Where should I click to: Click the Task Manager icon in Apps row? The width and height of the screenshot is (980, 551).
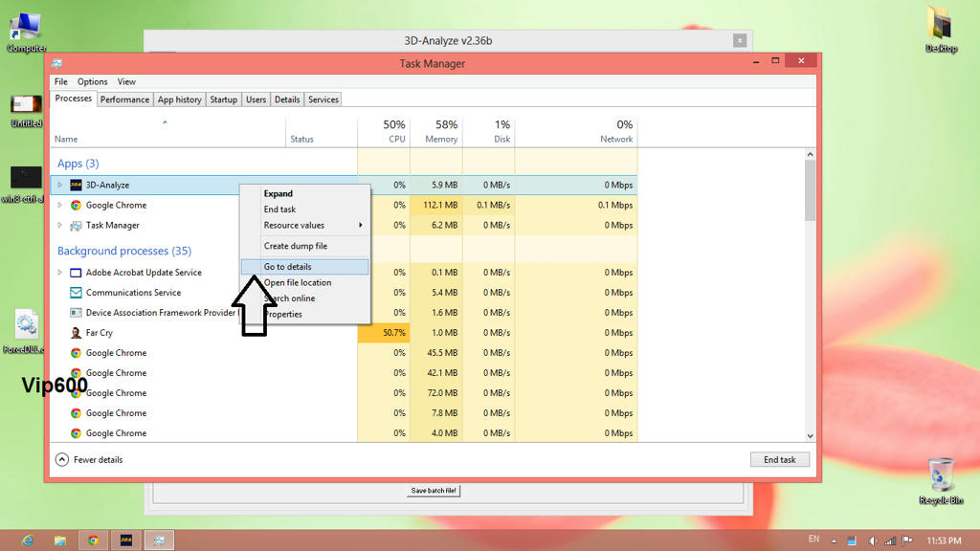[x=76, y=226]
